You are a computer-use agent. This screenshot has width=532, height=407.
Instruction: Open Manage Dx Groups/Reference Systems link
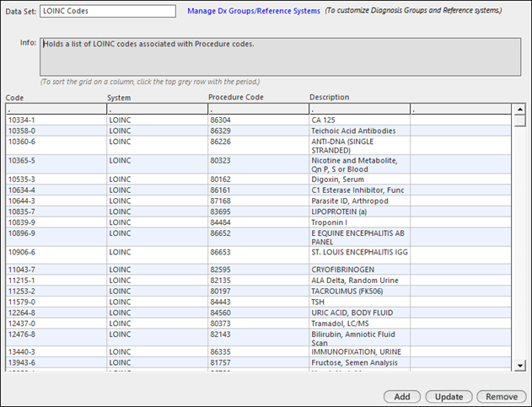pos(254,11)
